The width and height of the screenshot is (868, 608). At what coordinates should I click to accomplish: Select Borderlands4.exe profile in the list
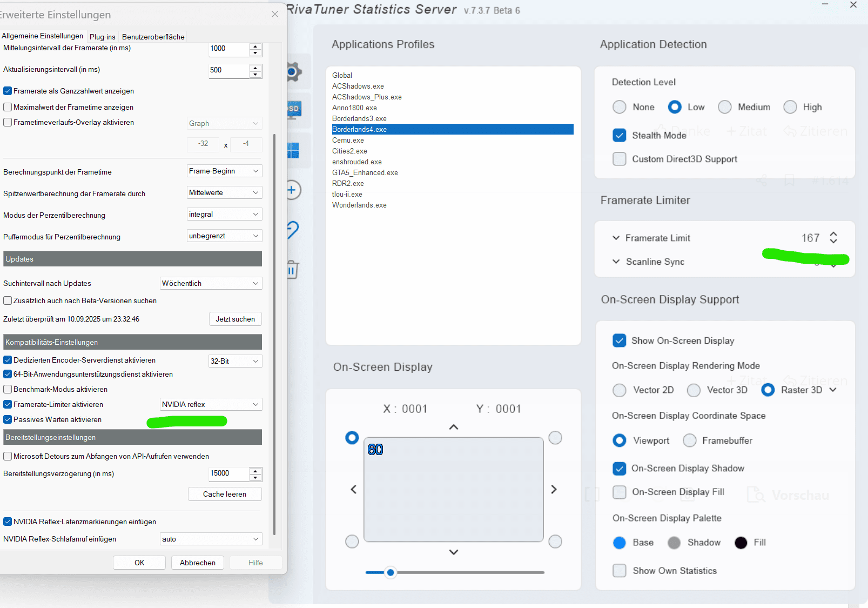pos(453,129)
